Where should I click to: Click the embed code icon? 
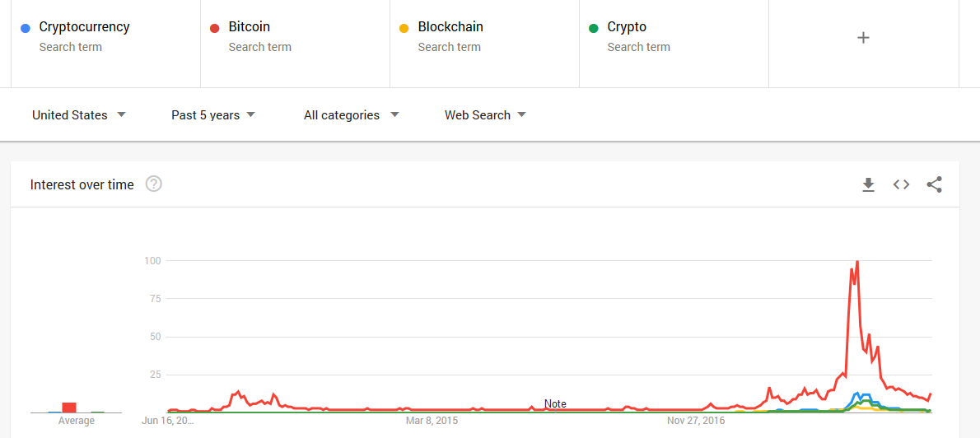(901, 185)
